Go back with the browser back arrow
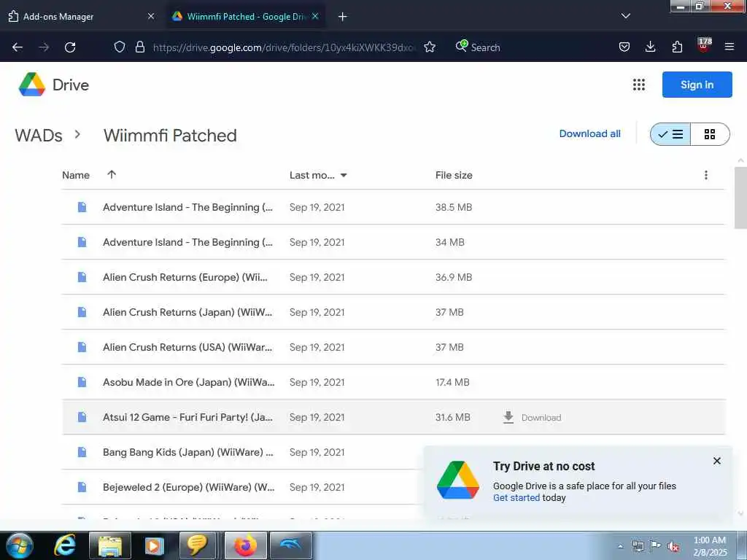 pos(18,47)
